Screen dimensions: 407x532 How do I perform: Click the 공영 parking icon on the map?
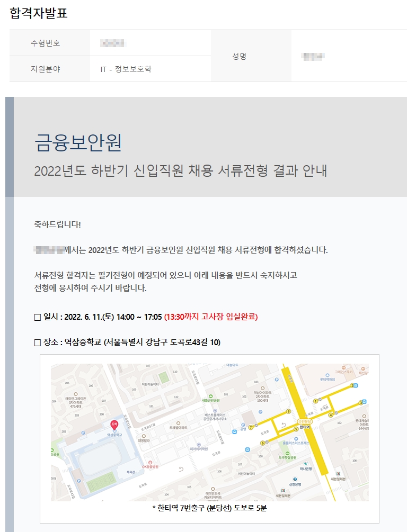[243, 425]
